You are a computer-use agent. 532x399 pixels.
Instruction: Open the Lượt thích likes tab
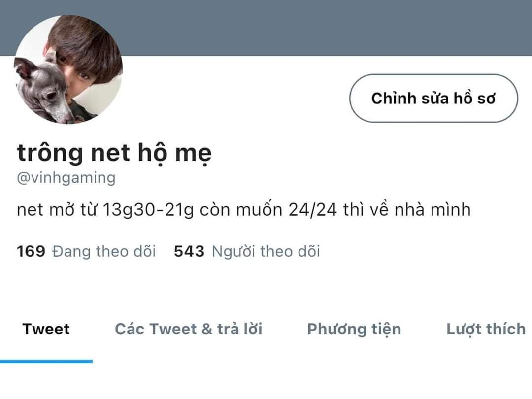click(x=486, y=329)
